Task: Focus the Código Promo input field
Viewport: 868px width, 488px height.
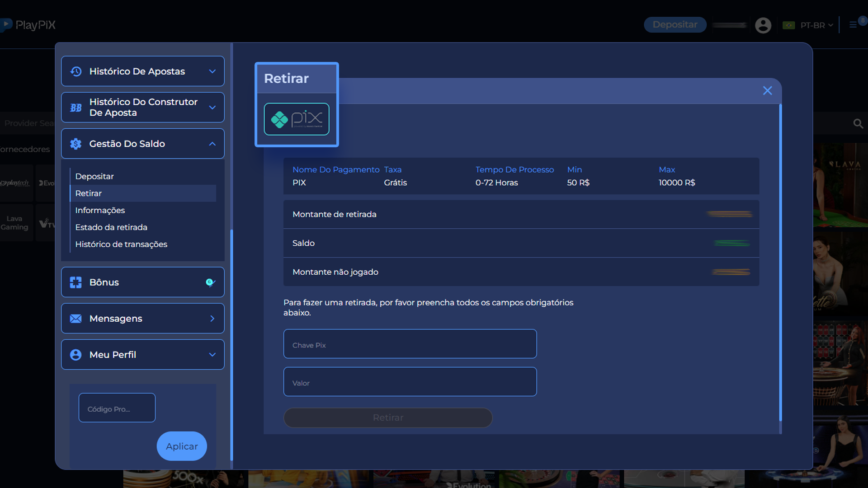Action: coord(117,408)
